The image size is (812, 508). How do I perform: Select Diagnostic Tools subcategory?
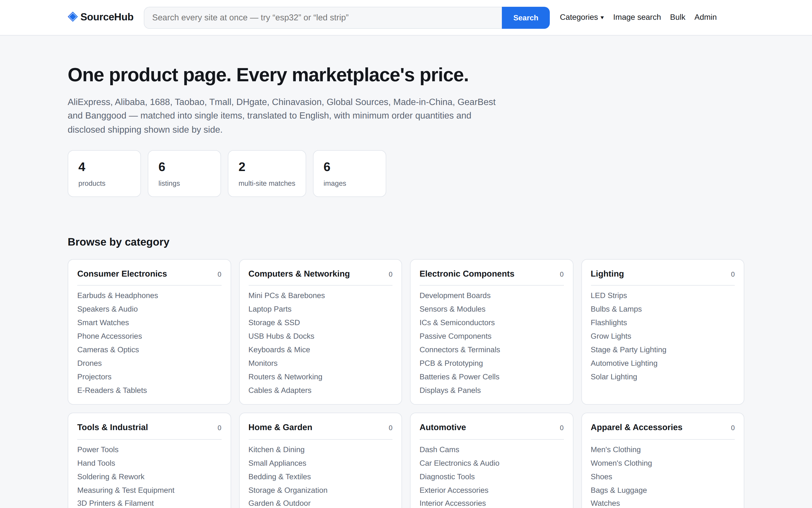coord(447,477)
